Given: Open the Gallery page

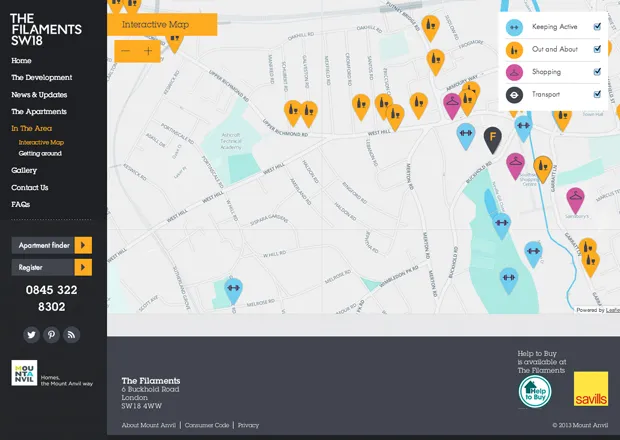Looking at the screenshot, I should tap(24, 170).
